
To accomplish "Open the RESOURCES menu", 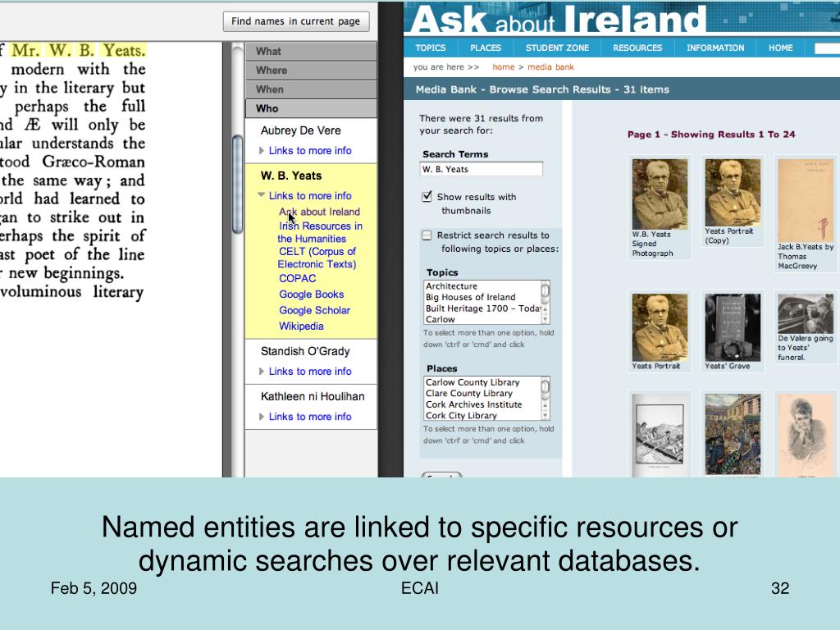I will 637,48.
